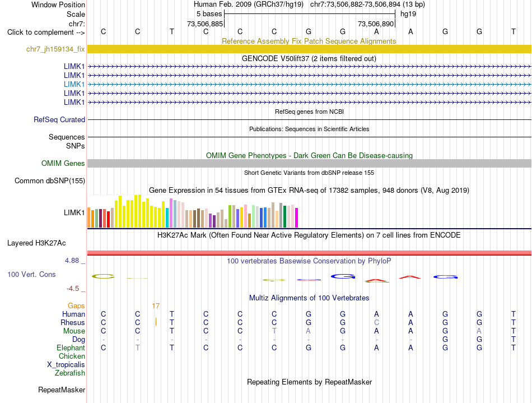Click the Publications: Sequences in Scientific Articles title
Screen dimensions: 532x403
(x=309, y=129)
